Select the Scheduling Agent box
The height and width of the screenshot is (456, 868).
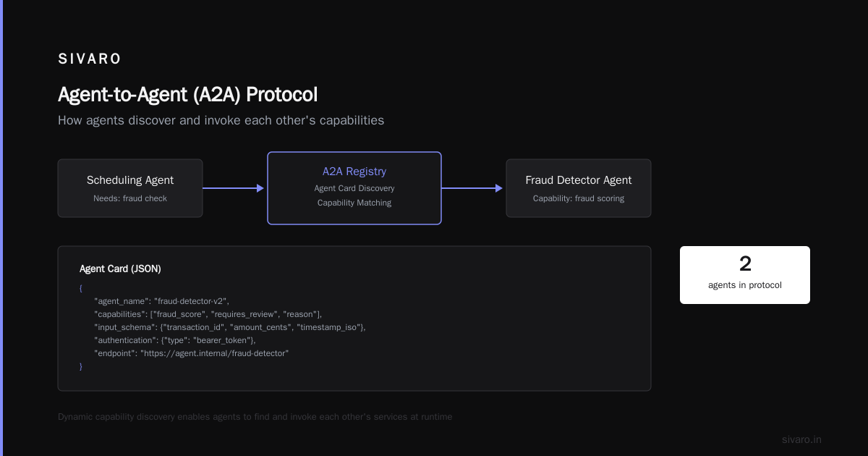[x=130, y=188]
